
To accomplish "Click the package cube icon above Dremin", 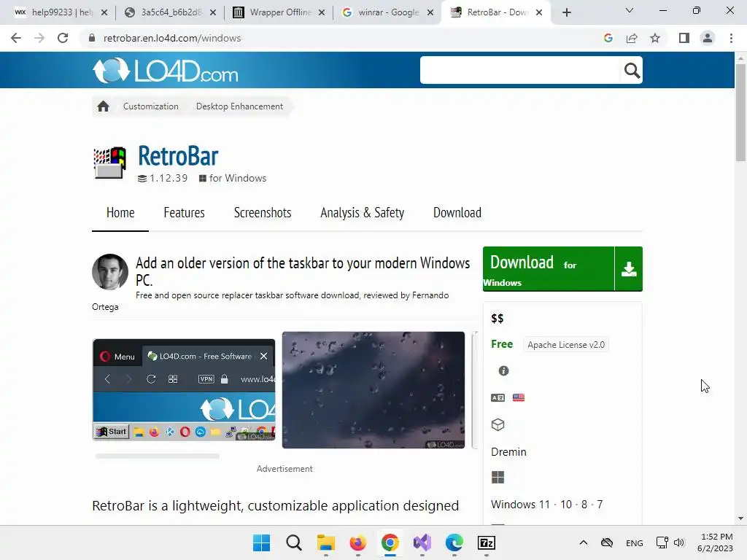I will point(498,424).
